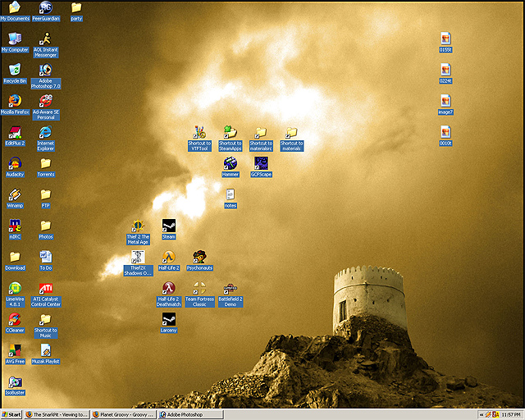525x420 pixels.
Task: Open the Mozilla Firefox desktop icon
Action: pyautogui.click(x=15, y=101)
